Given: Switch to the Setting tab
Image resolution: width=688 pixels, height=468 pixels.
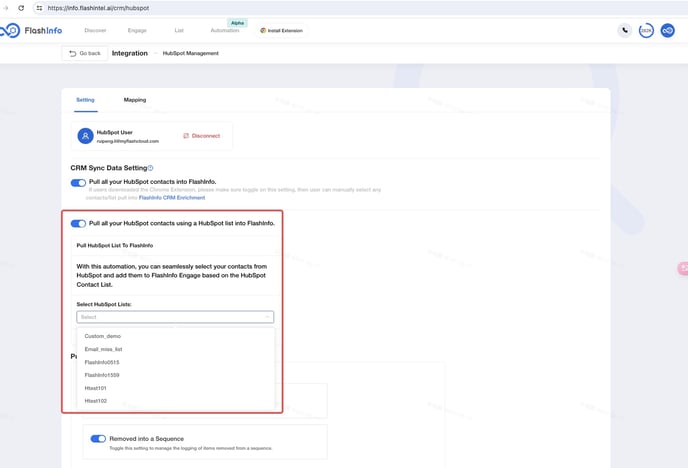Looking at the screenshot, I should pyautogui.click(x=85, y=100).
